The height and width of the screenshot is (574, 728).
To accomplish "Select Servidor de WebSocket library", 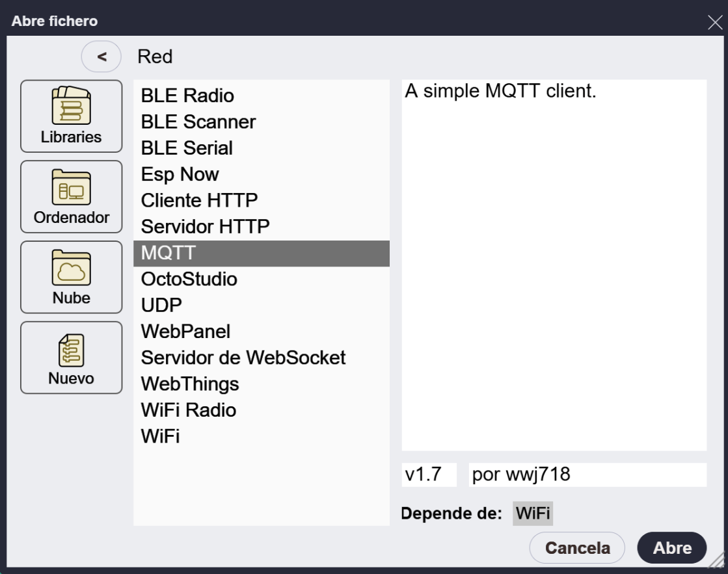I will [x=262, y=358].
